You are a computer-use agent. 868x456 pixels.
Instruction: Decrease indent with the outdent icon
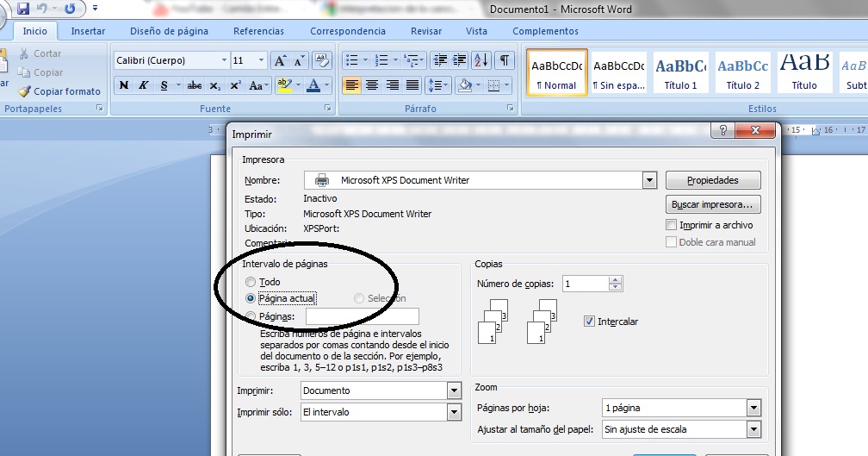[x=440, y=59]
